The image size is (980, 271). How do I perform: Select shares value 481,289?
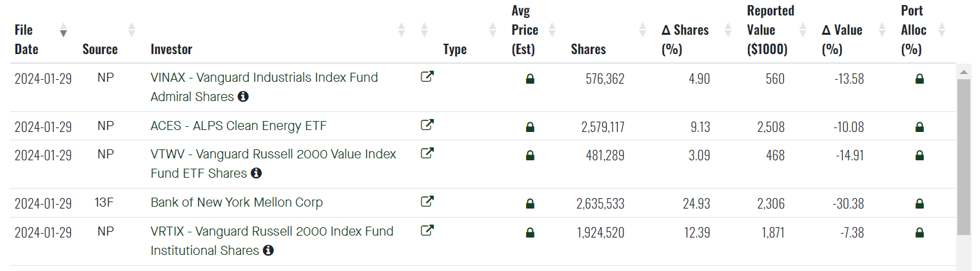[605, 155]
